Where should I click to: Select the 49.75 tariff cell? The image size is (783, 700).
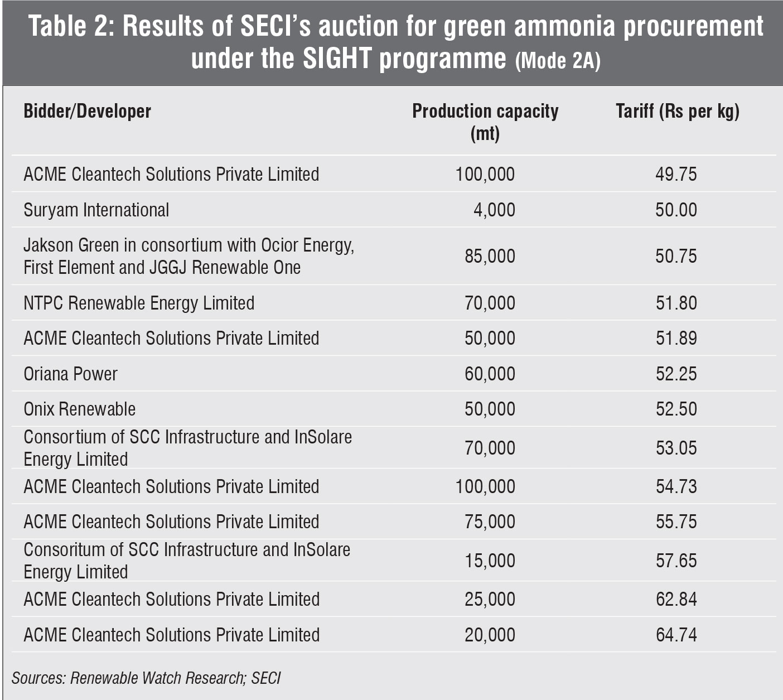coord(676,174)
